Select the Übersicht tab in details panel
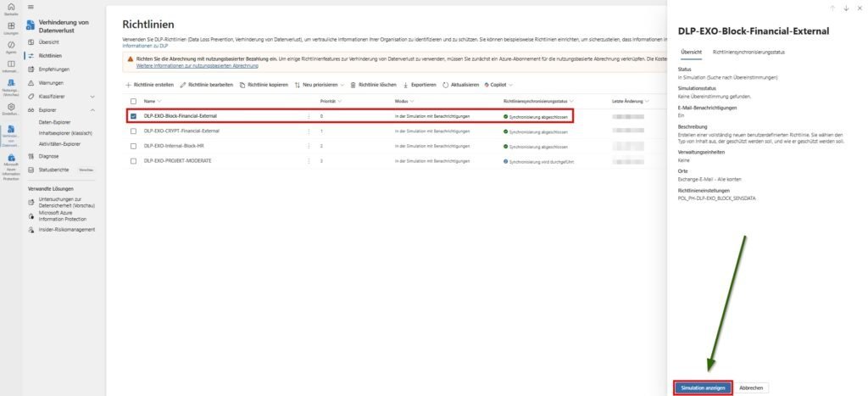 (691, 53)
